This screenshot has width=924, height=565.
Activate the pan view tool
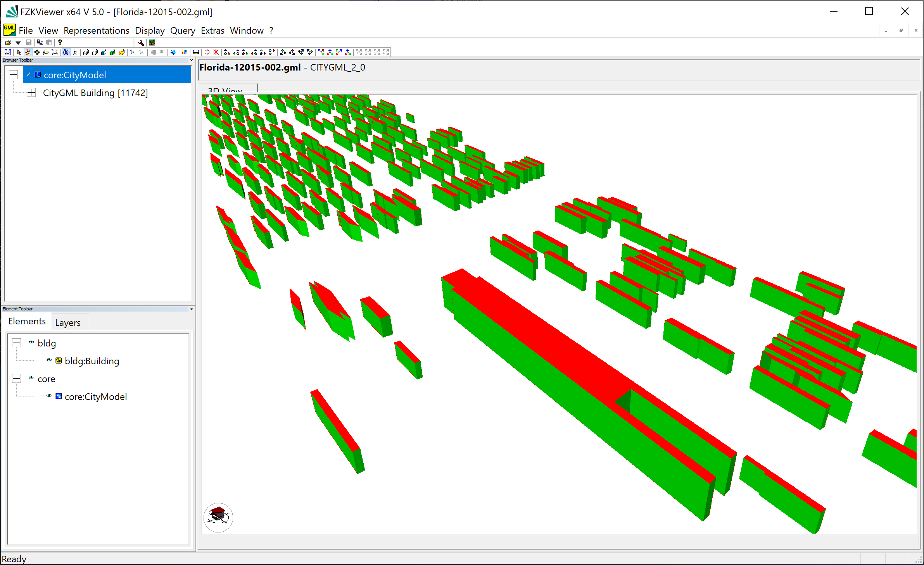(x=37, y=52)
